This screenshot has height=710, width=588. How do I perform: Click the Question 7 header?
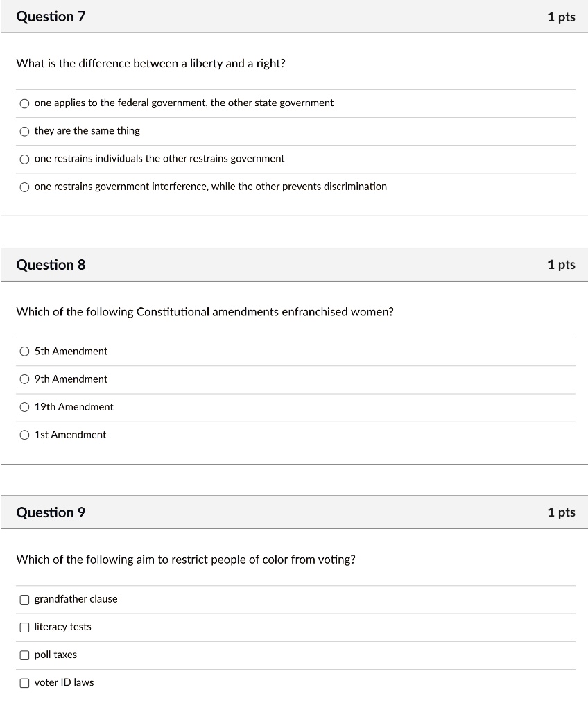coord(51,16)
